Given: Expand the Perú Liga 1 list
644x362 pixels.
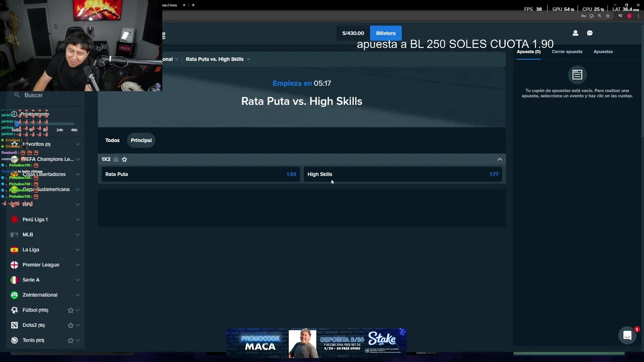Looking at the screenshot, I should [77, 220].
